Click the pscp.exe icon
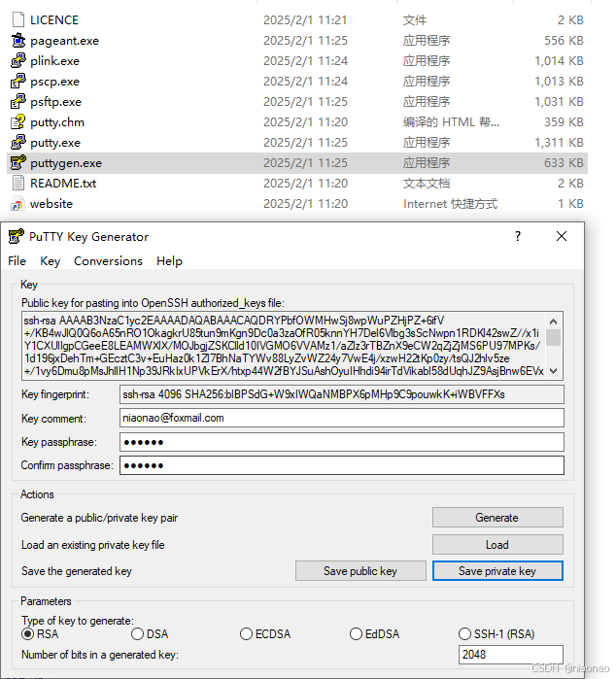The width and height of the screenshot is (616, 679). tap(18, 81)
